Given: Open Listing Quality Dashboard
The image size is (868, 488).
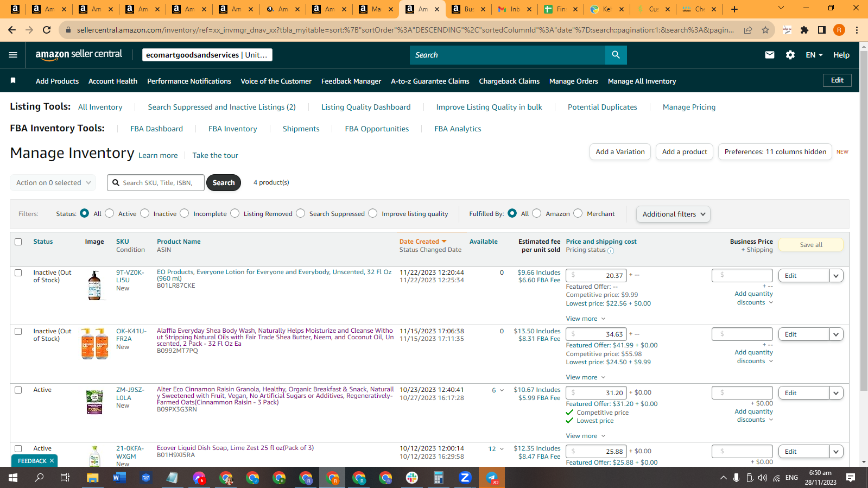Looking at the screenshot, I should point(366,107).
